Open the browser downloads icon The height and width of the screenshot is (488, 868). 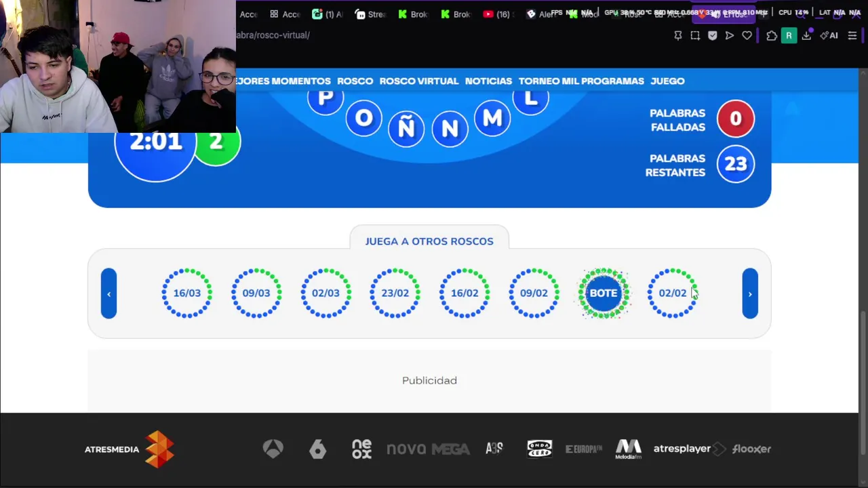(x=806, y=35)
